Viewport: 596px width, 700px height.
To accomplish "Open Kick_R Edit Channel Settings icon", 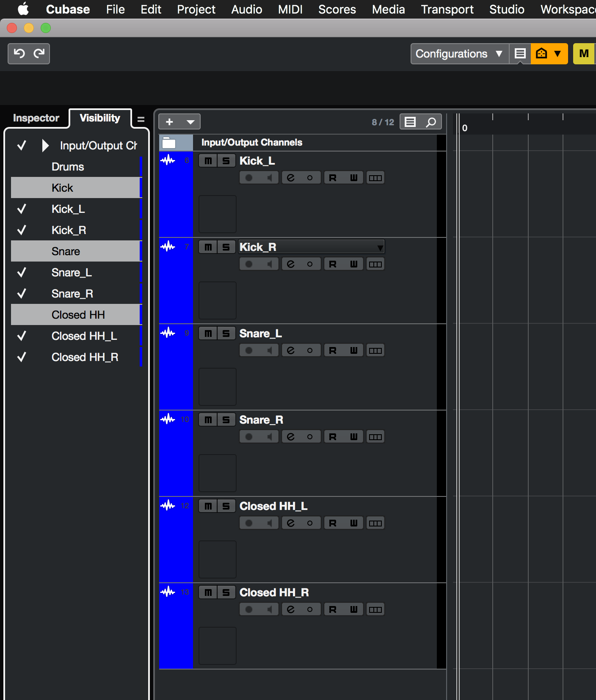I will (291, 264).
